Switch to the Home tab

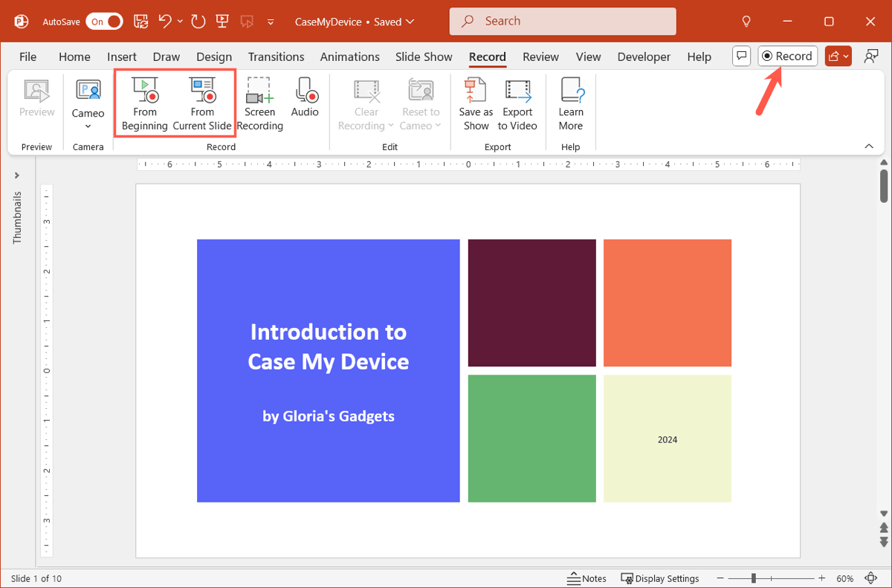[74, 56]
